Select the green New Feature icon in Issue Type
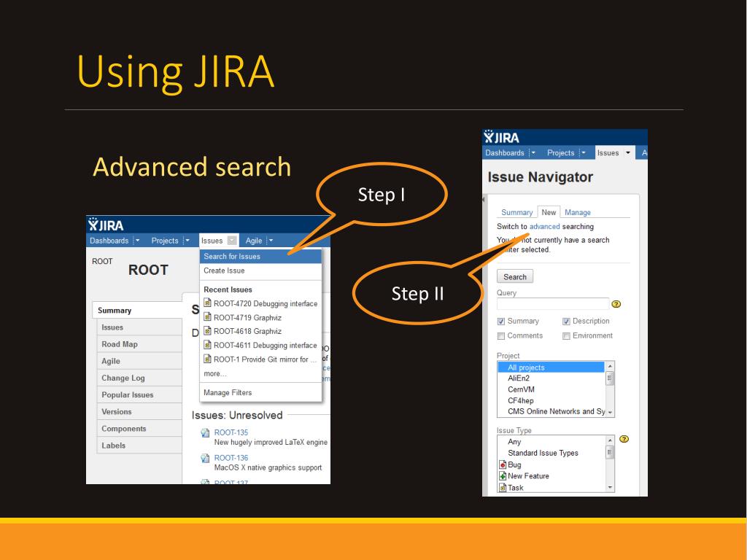This screenshot has height=560, width=747. coord(503,475)
